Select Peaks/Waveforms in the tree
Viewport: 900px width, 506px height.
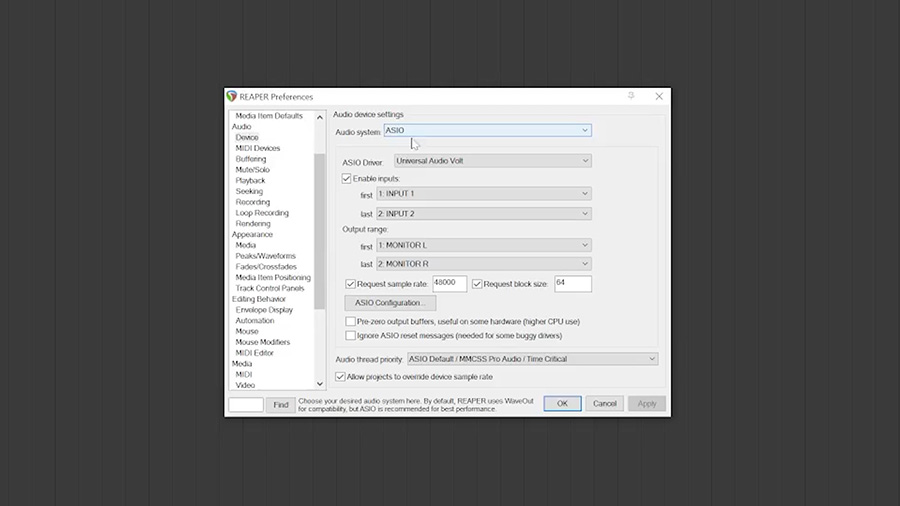[265, 256]
